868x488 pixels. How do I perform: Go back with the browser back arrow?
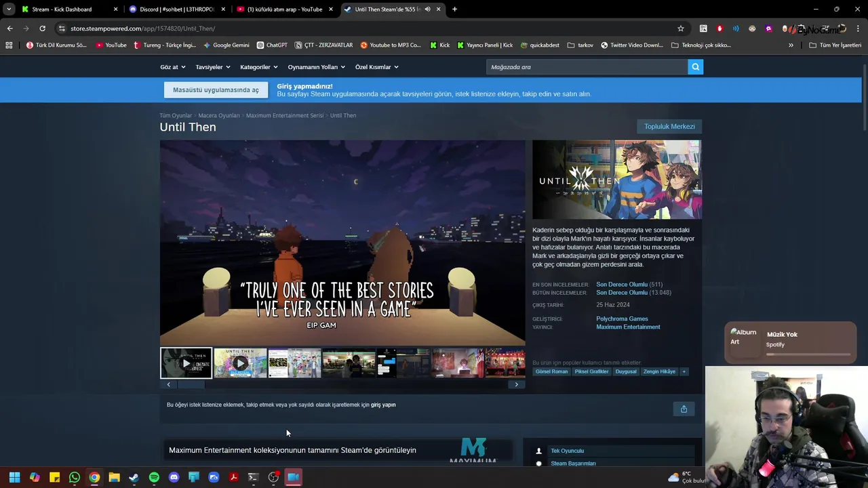click(9, 28)
